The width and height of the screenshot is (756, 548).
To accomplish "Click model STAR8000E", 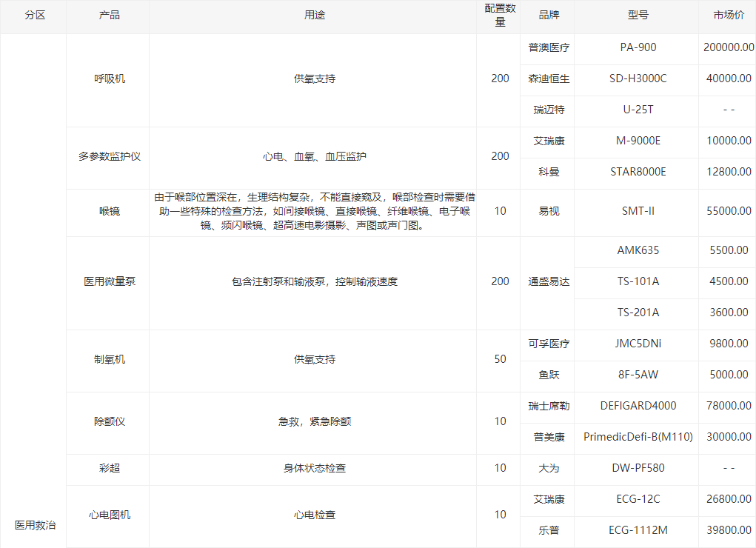I will click(638, 172).
